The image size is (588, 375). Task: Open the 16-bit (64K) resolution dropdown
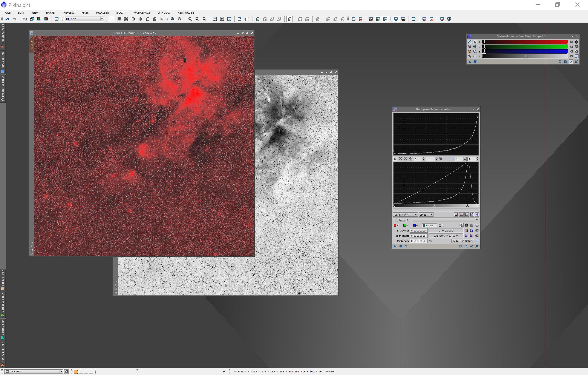[405, 215]
